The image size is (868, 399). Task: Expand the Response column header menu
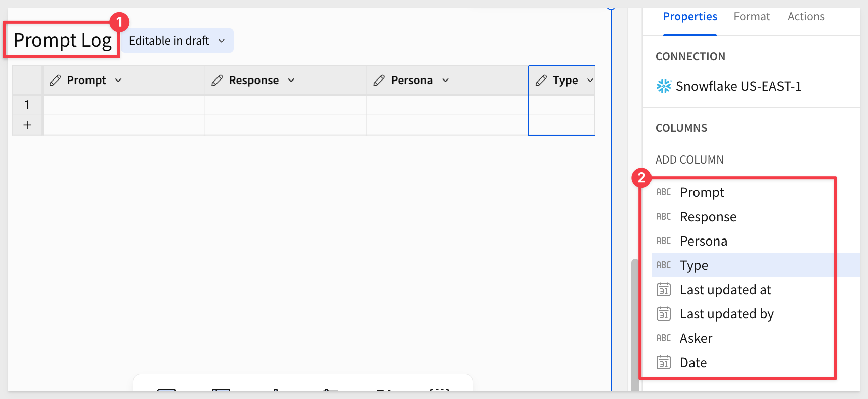291,81
